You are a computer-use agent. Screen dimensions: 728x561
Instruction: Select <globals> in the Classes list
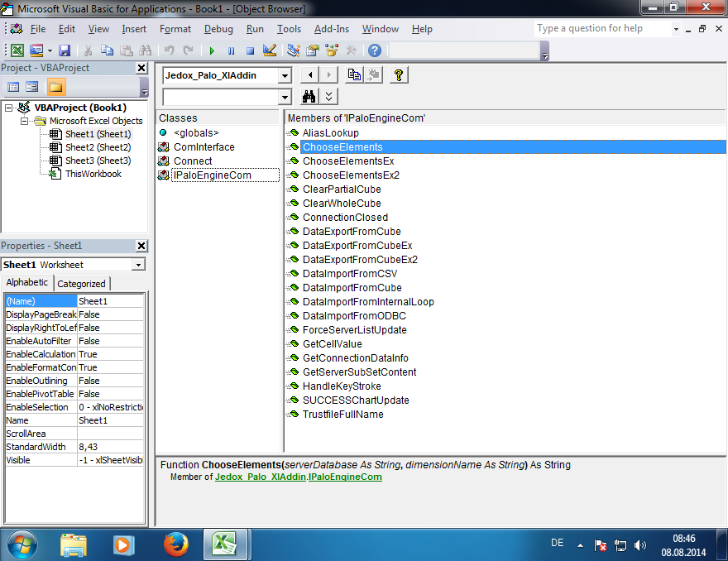(196, 133)
